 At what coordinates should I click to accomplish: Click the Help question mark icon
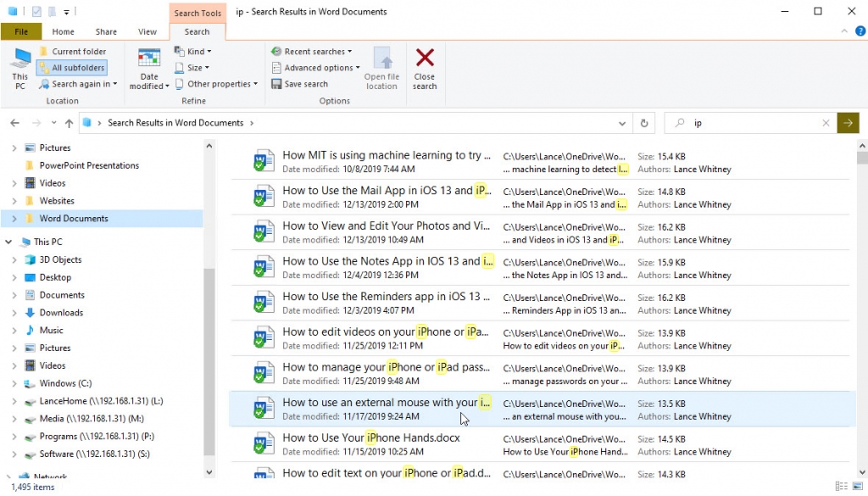860,31
